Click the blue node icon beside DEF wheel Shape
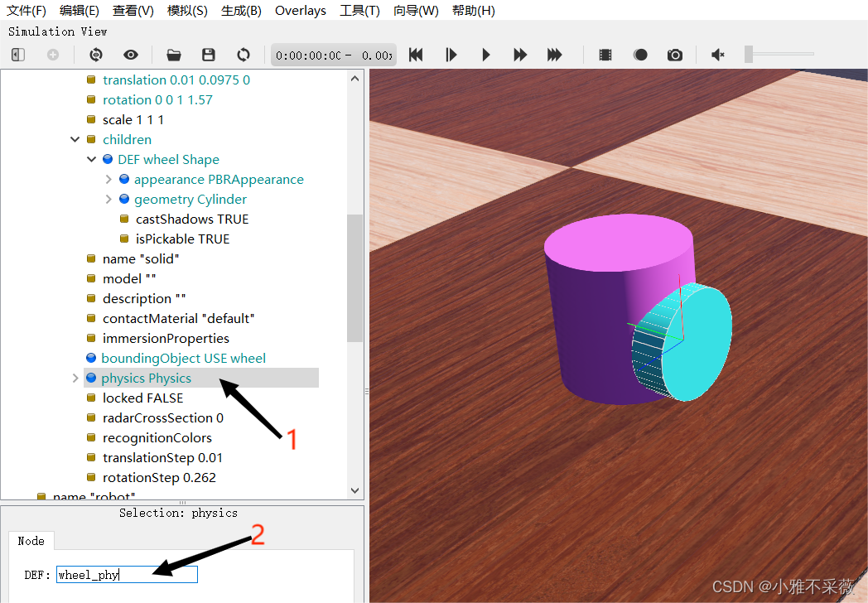 [108, 160]
